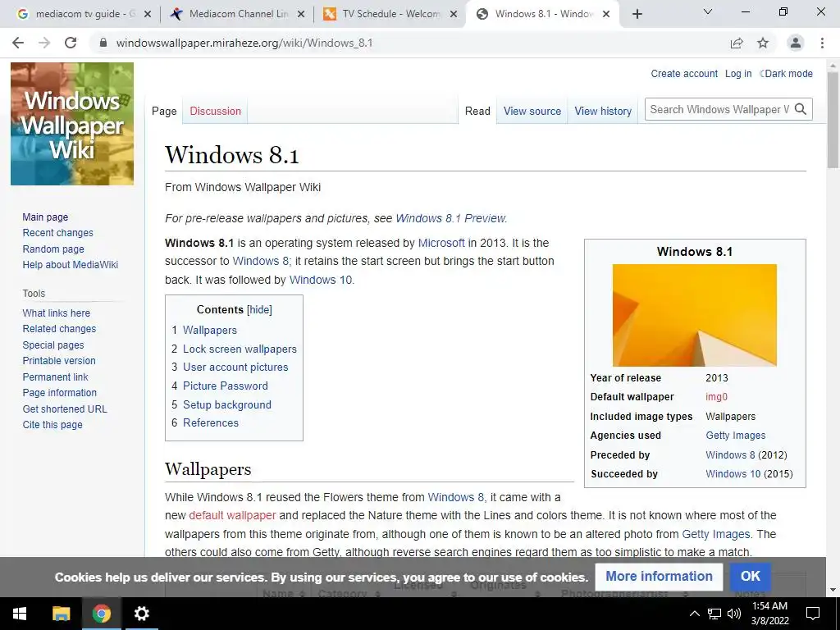Click Create account link
840x630 pixels.
684,73
